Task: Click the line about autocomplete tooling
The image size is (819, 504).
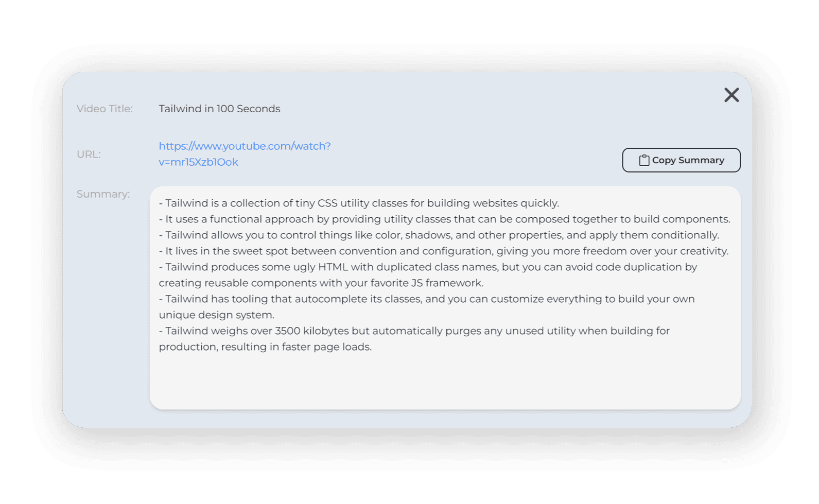Action: 427,299
